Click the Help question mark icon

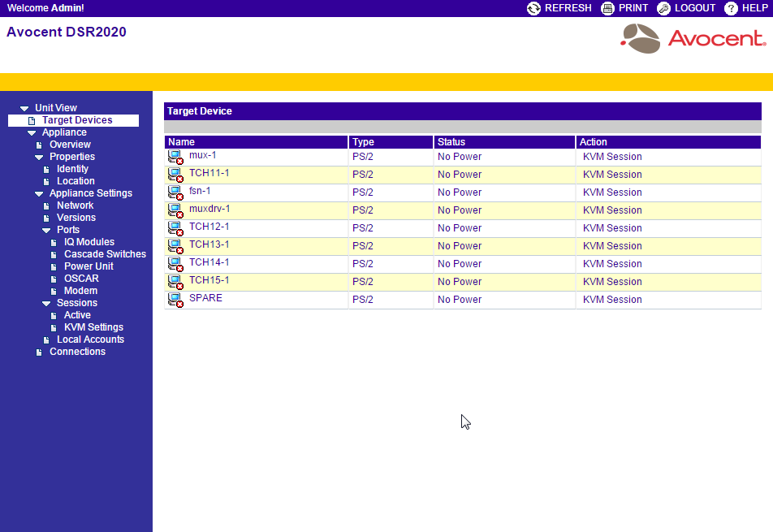click(x=731, y=8)
